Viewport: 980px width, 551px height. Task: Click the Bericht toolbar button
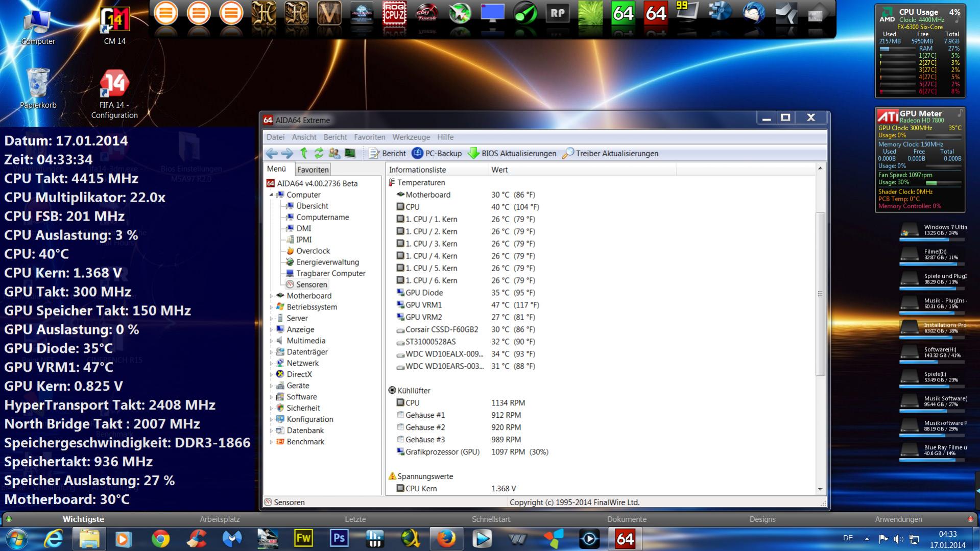click(x=388, y=153)
